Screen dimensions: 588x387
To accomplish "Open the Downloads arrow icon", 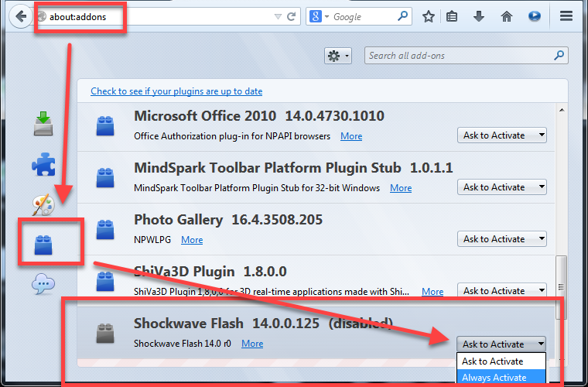I will [x=478, y=16].
